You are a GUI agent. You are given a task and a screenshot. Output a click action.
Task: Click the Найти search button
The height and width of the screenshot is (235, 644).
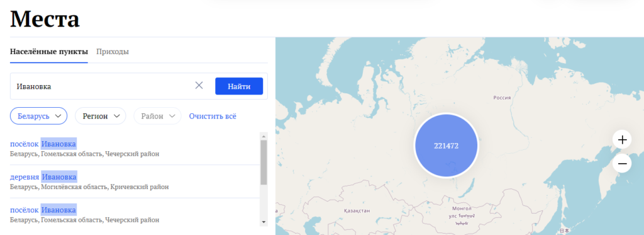coord(239,86)
